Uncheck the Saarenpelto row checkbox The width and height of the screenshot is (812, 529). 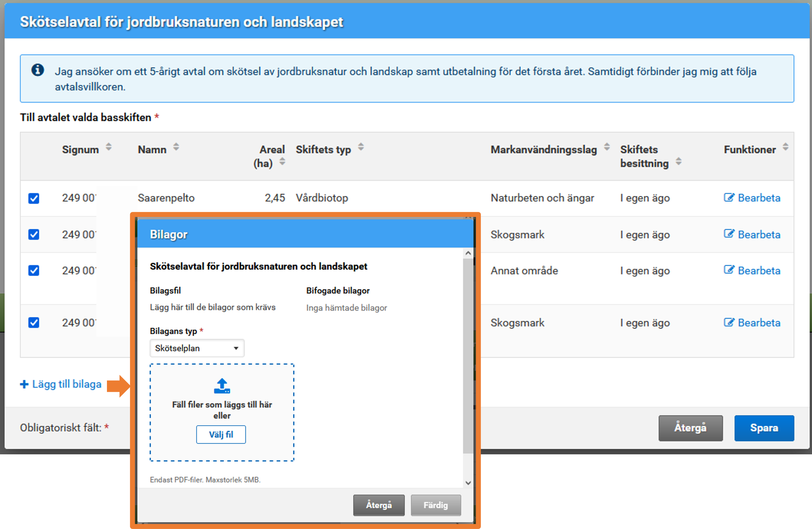pyautogui.click(x=33, y=199)
